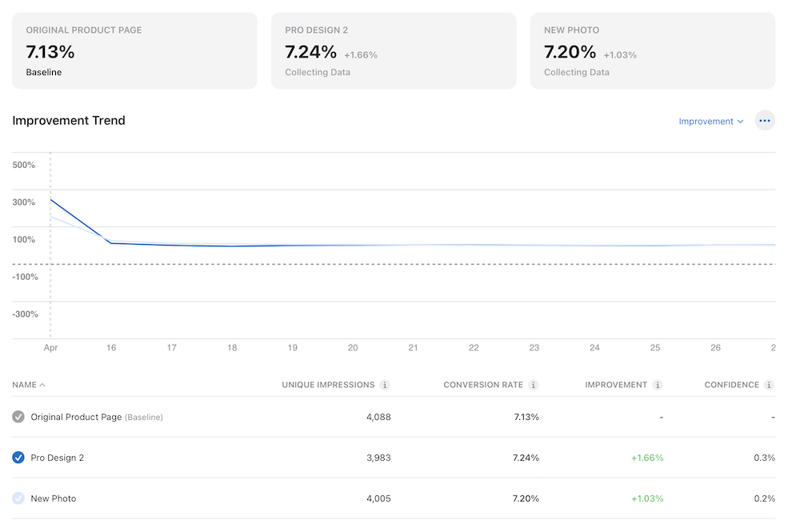Toggle sort order on the NAME column
This screenshot has height=532, width=800.
pyautogui.click(x=29, y=385)
